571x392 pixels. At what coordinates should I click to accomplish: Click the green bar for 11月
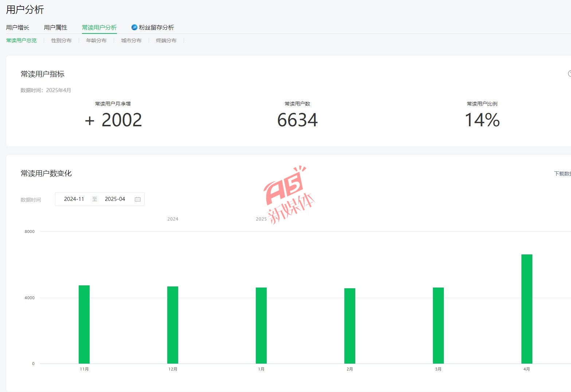pos(84,324)
